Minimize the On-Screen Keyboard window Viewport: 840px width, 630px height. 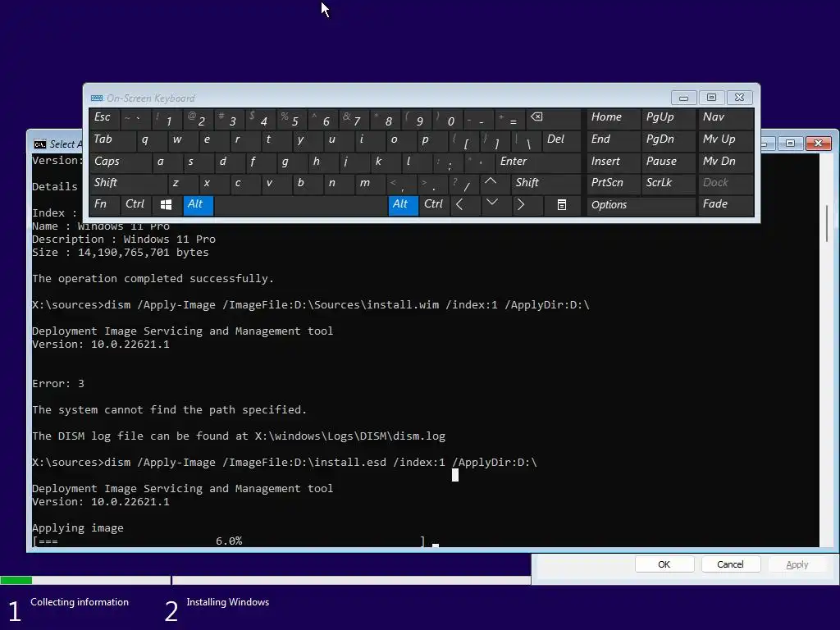click(x=683, y=98)
